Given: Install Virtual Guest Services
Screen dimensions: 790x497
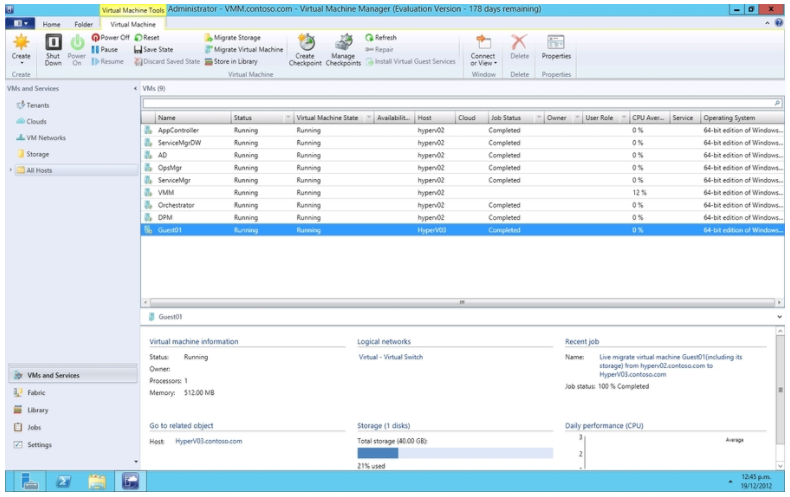Looking at the screenshot, I should [x=411, y=61].
